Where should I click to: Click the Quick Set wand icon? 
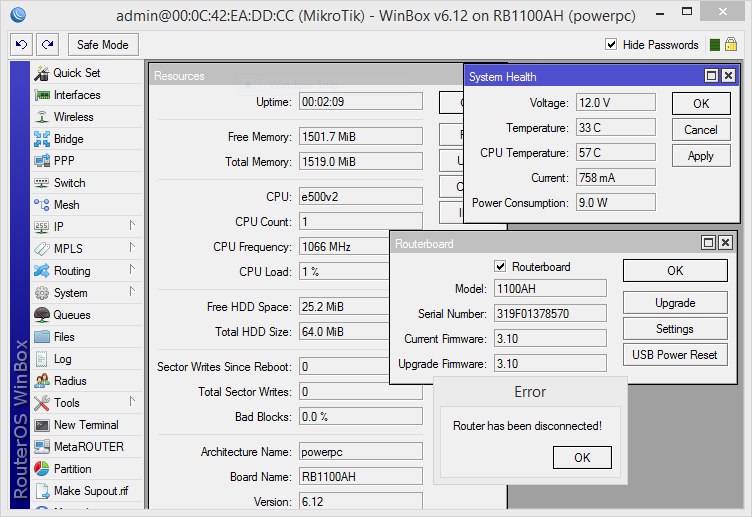(x=42, y=73)
